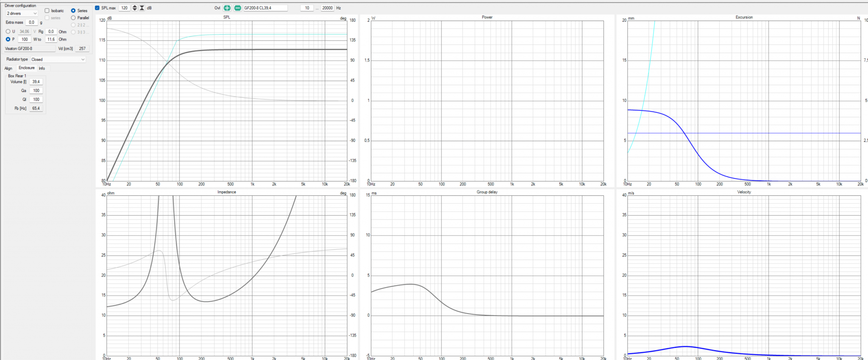Click the lower frequency limit field 10

point(307,8)
